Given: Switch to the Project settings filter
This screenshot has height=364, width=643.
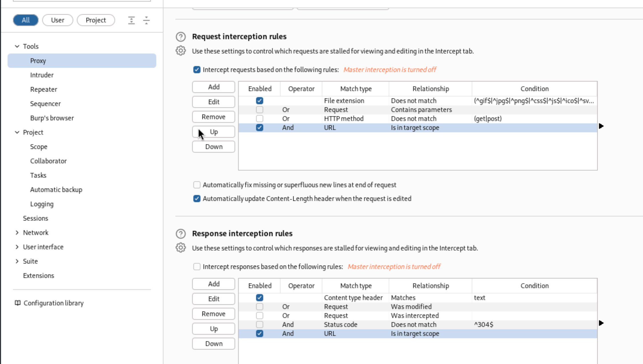Looking at the screenshot, I should coord(96,20).
